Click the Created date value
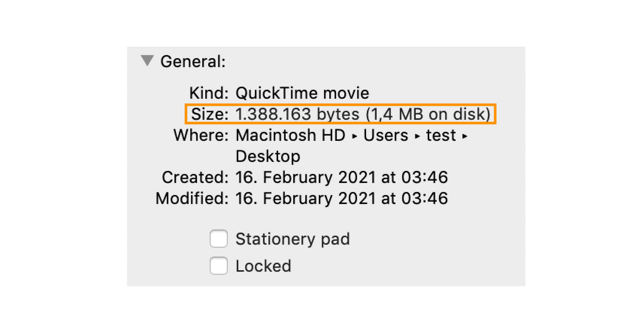This screenshot has width=644, height=330. 342,177
